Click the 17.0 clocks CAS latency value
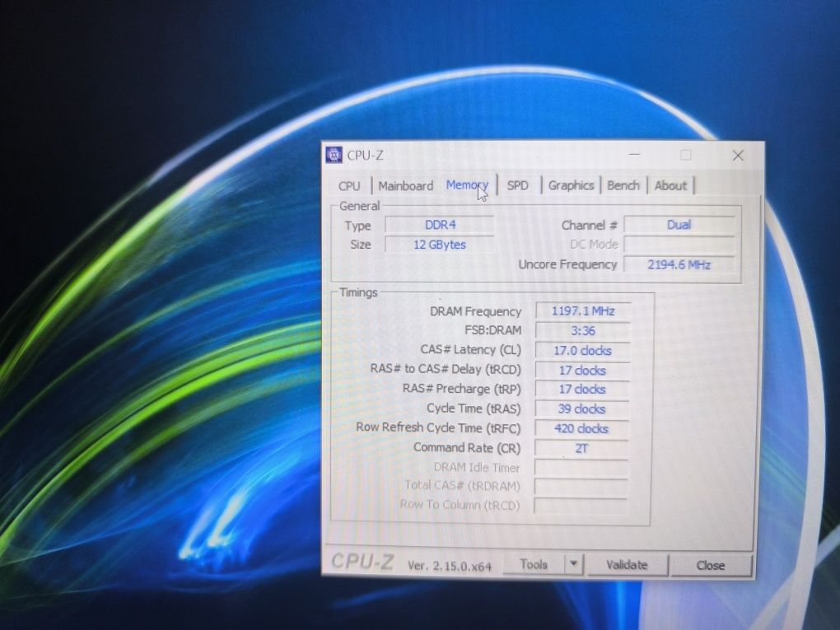 582,351
